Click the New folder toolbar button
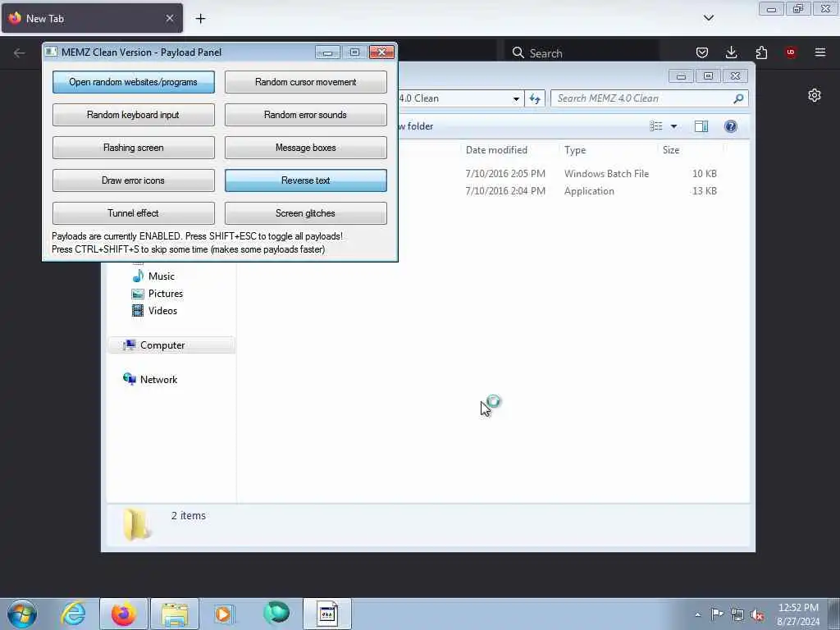This screenshot has height=630, width=840. 416,126
